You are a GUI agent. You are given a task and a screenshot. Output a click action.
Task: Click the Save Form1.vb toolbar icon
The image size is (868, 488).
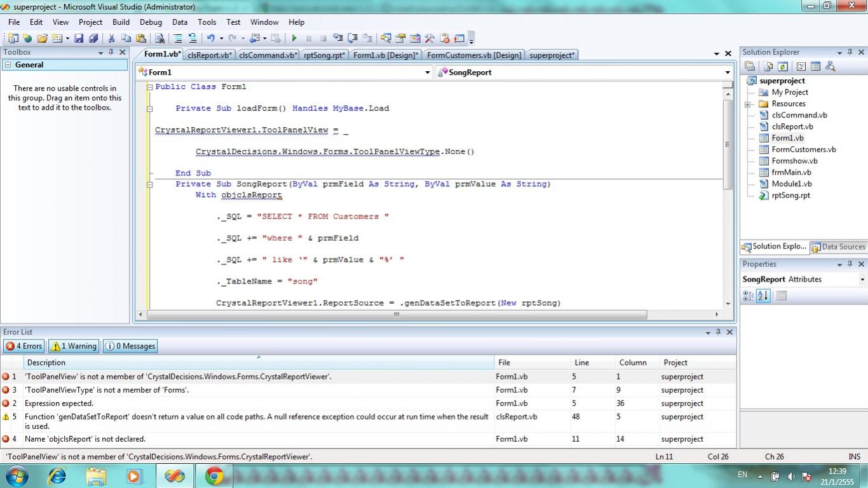pos(79,38)
